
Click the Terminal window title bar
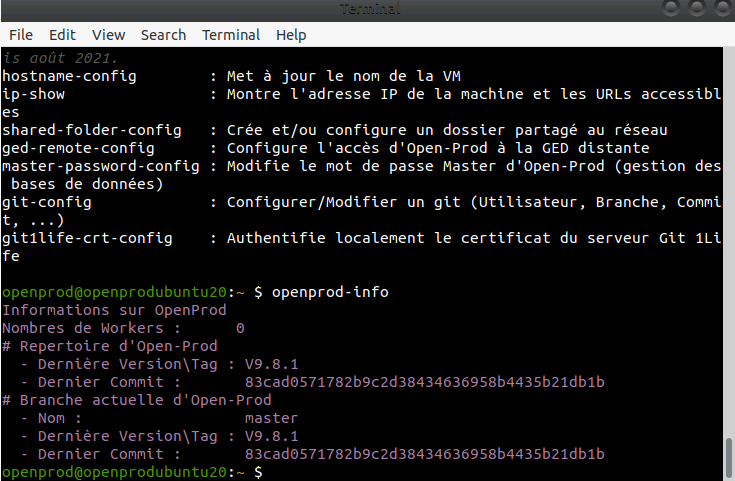tap(367, 9)
